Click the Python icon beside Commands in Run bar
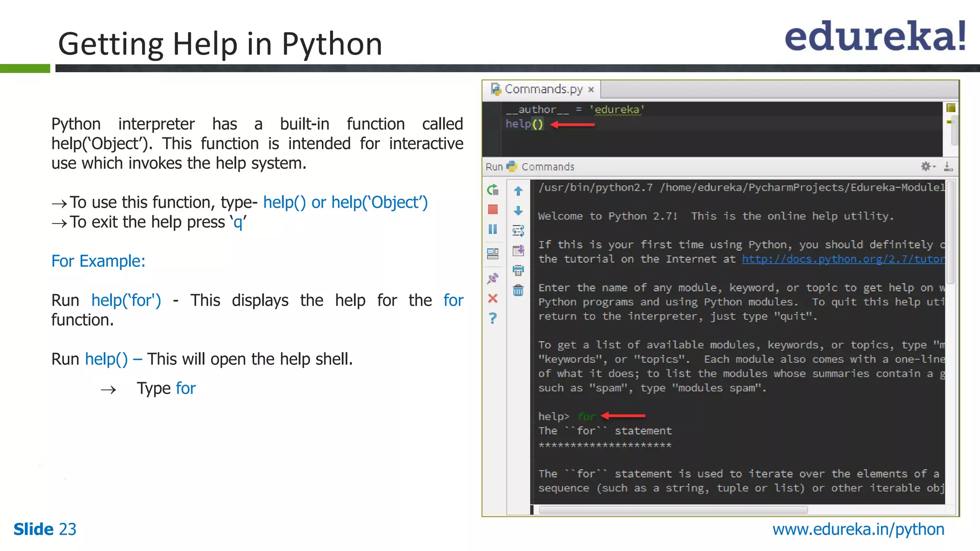The height and width of the screenshot is (551, 980). [x=512, y=166]
